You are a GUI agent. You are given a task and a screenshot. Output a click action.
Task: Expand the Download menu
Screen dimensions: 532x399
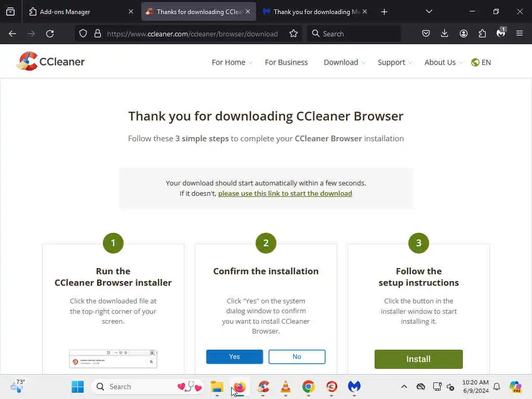pos(345,62)
